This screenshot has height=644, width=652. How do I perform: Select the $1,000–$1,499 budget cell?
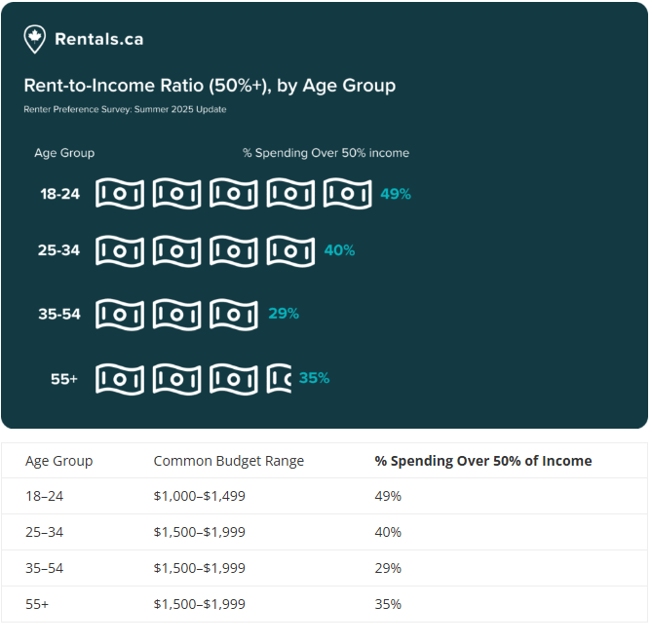click(x=200, y=496)
